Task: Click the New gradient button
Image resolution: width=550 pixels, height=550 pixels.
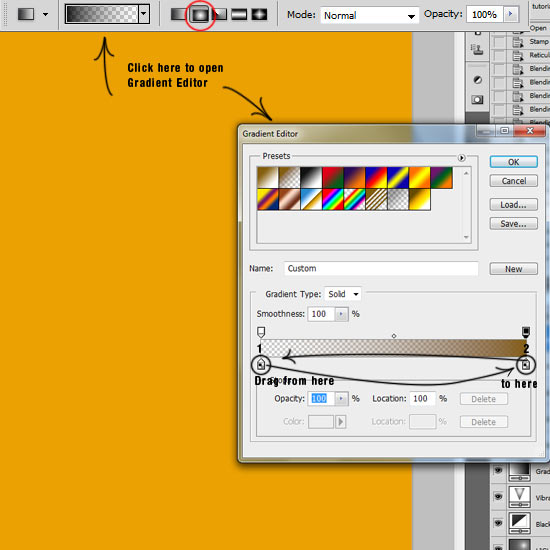Action: (513, 269)
